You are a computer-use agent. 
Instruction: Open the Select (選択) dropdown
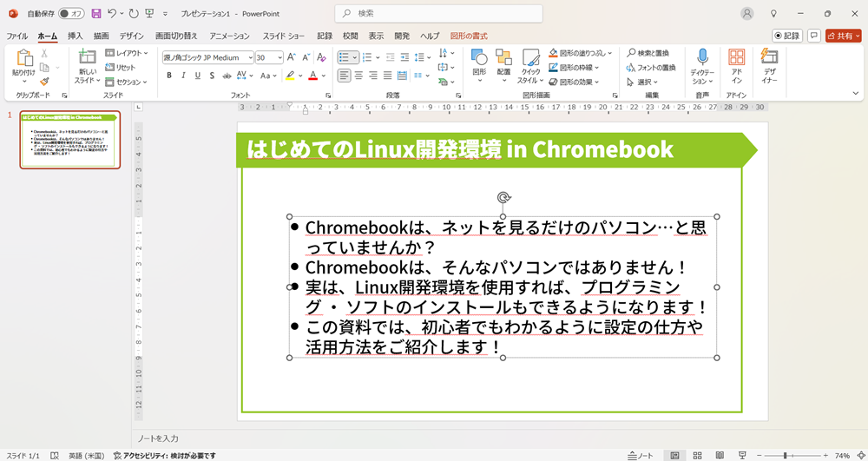pos(642,82)
